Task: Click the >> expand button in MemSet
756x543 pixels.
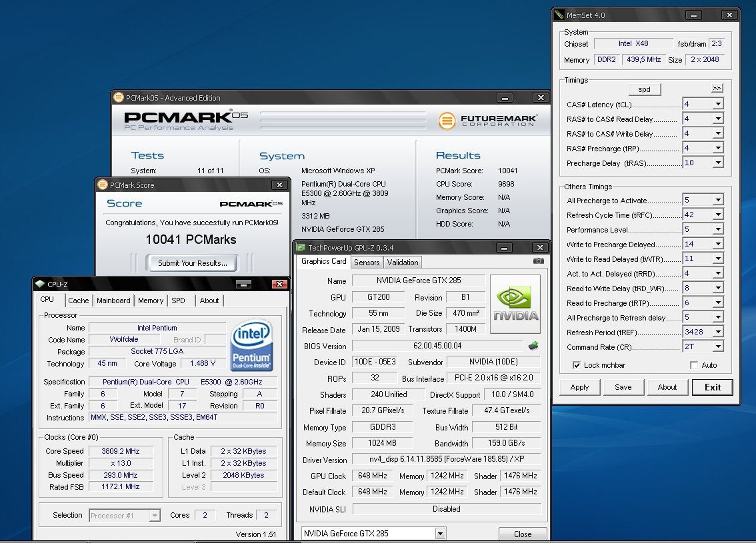Action: 717,88
